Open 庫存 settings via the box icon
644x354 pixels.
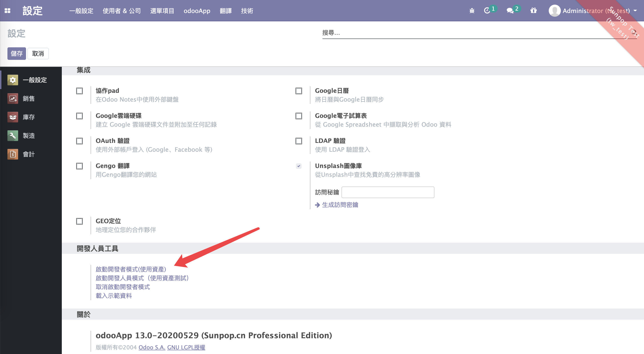[x=13, y=117]
